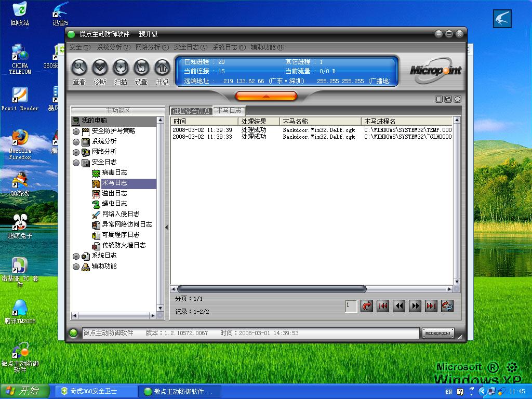Click the MICROPOINT status bar button

pos(437,333)
